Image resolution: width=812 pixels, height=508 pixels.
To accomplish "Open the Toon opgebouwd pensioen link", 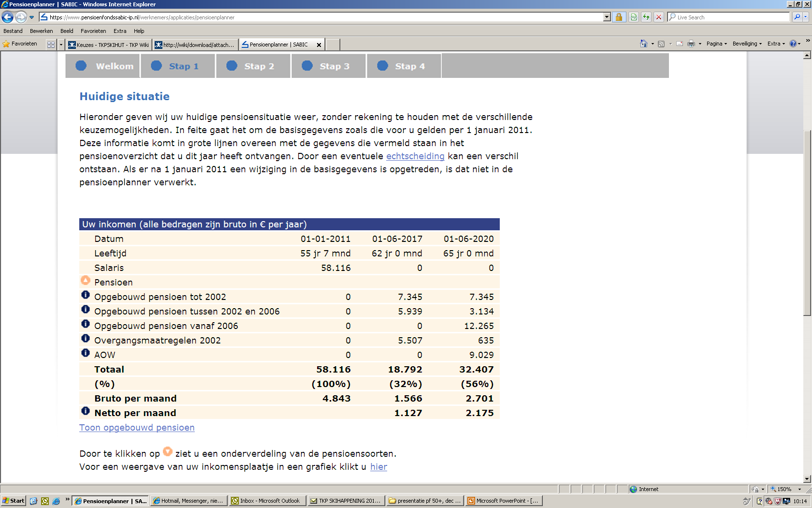I will (137, 428).
